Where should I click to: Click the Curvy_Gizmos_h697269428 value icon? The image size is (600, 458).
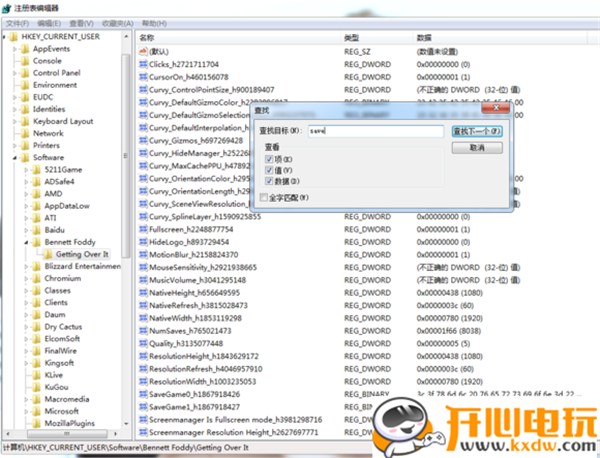click(143, 140)
